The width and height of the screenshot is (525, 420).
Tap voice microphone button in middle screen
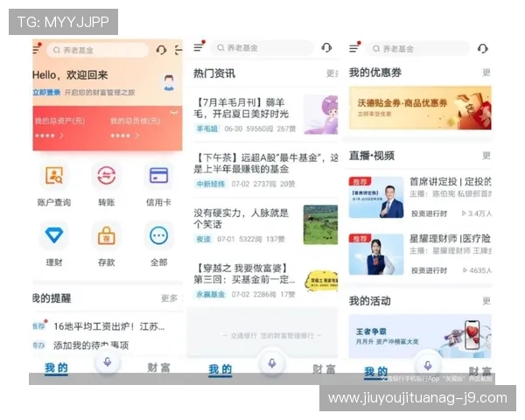coord(272,363)
